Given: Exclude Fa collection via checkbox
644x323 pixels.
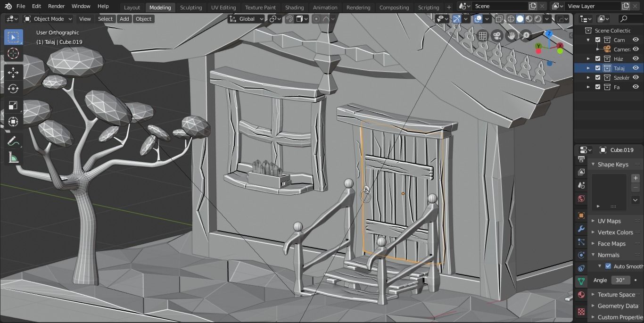Looking at the screenshot, I should click(x=598, y=87).
